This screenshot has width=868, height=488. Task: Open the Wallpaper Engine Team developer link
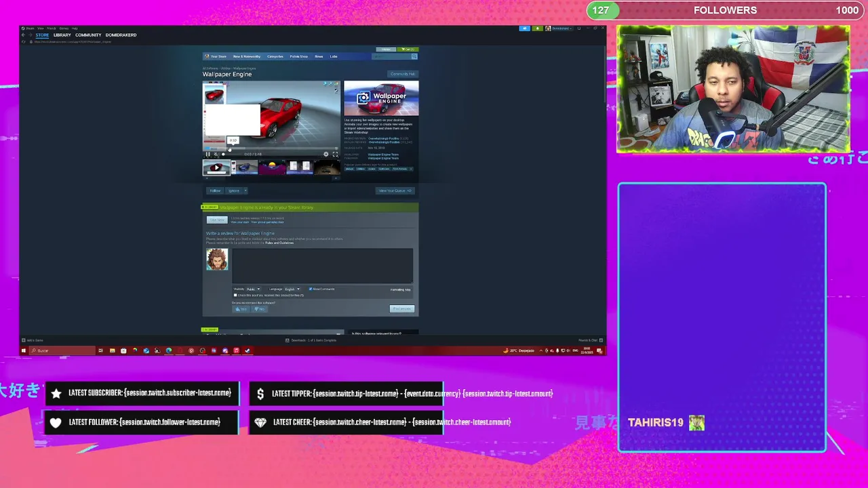click(383, 155)
